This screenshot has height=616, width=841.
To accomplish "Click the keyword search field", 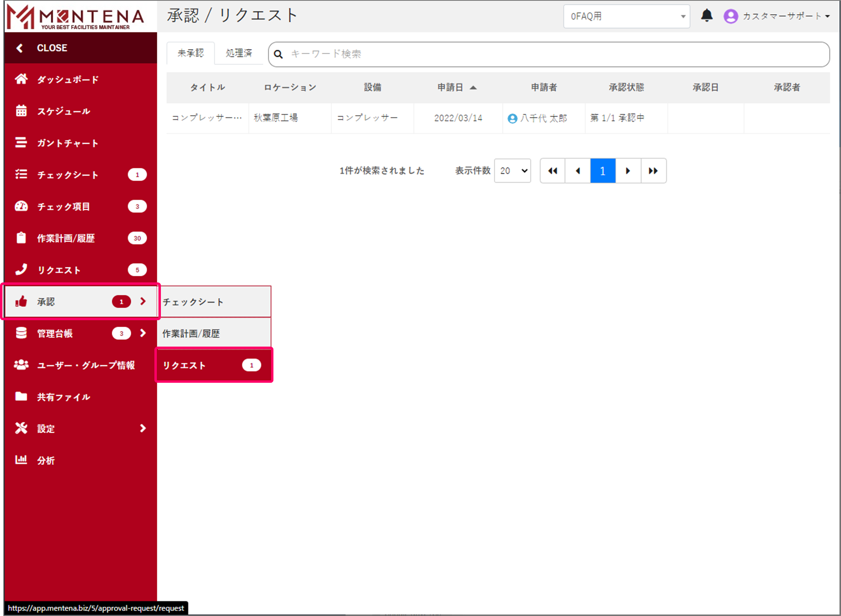I will coord(548,54).
